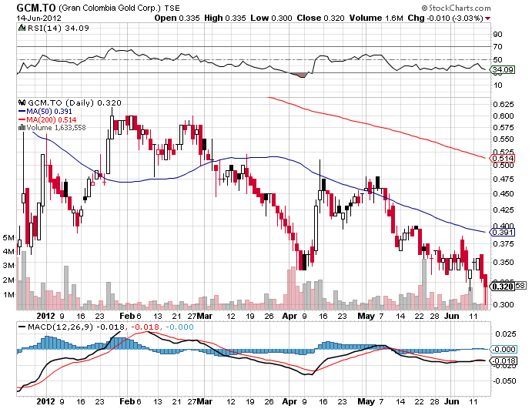The width and height of the screenshot is (532, 409).
Task: Click the 5M volume axis label
Action: tap(8, 237)
